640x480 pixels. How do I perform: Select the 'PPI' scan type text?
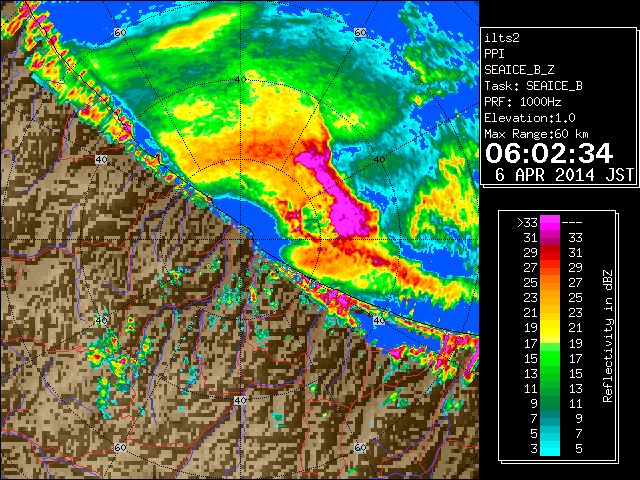pyautogui.click(x=494, y=54)
